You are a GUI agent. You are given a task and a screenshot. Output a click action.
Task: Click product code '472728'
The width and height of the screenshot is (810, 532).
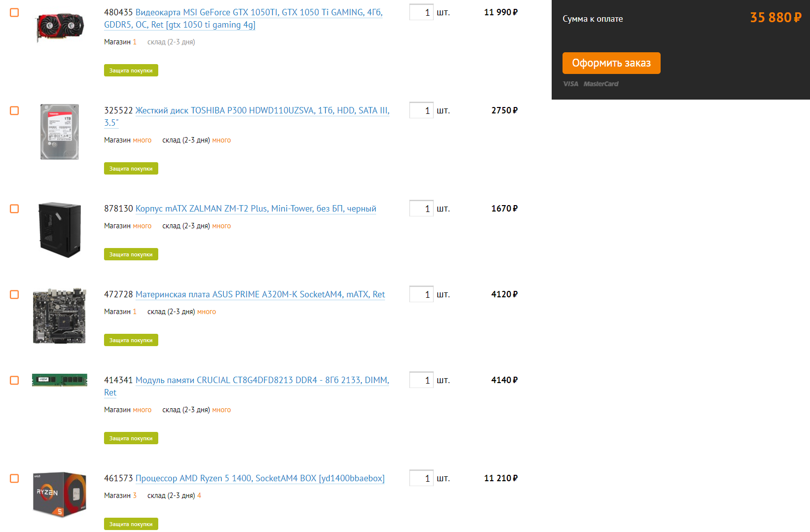tap(118, 294)
